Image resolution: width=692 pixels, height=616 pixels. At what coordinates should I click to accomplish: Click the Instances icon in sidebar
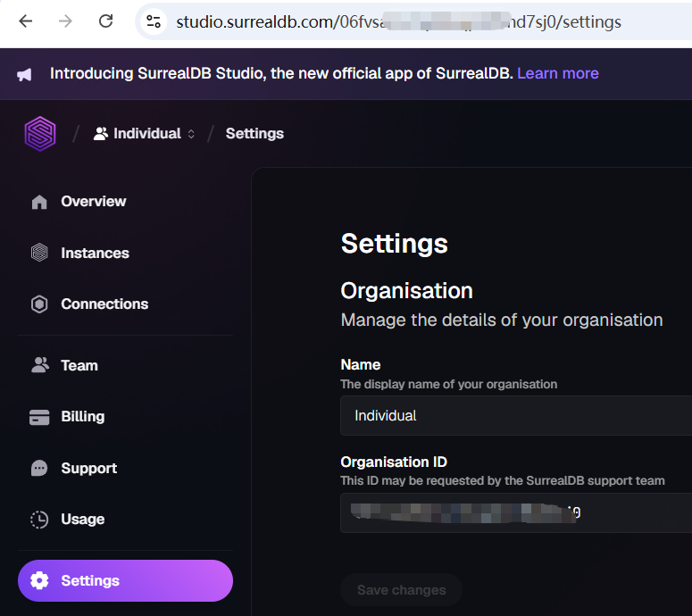pos(39,253)
